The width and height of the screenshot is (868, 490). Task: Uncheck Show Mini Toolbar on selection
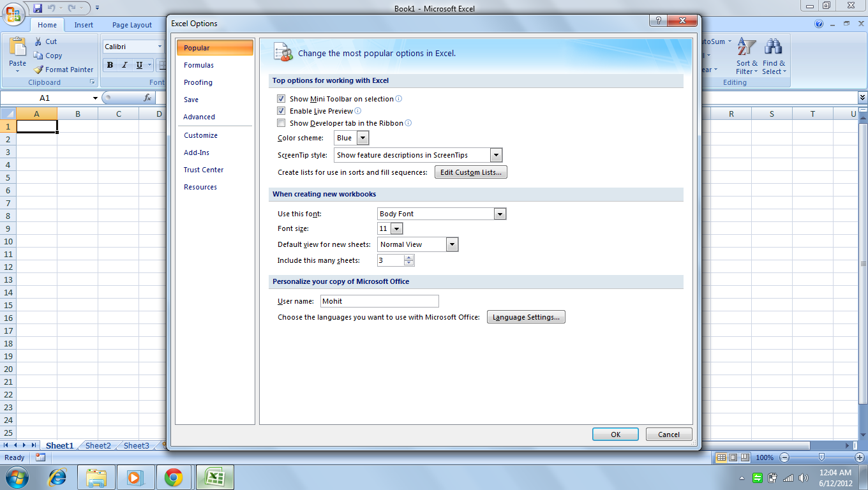coord(281,99)
